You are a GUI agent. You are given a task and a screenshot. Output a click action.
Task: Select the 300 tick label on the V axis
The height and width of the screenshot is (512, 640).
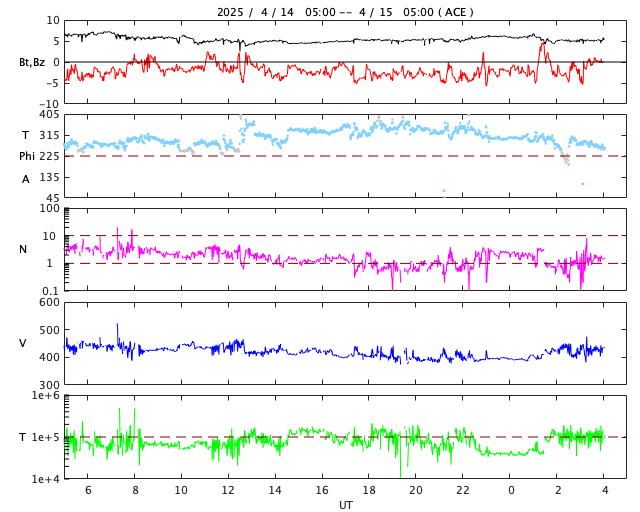pos(48,385)
